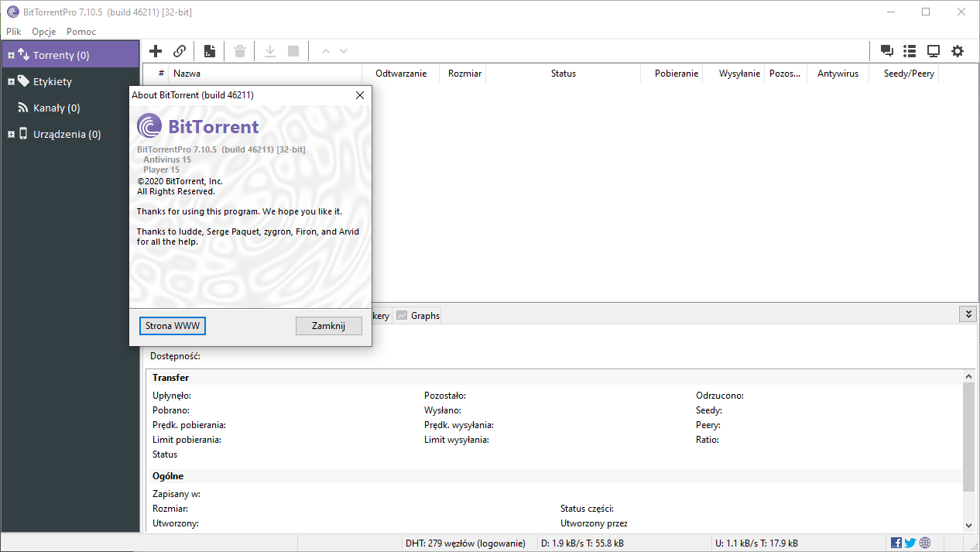Viewport: 980px width, 552px height.
Task: Close the About BitTorrent dialog with X
Action: [359, 95]
